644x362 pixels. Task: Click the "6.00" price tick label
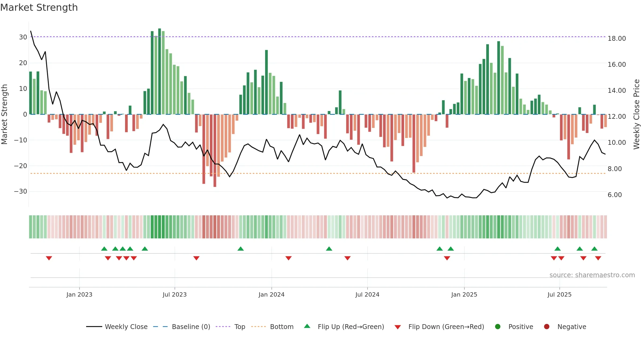click(x=615, y=195)
